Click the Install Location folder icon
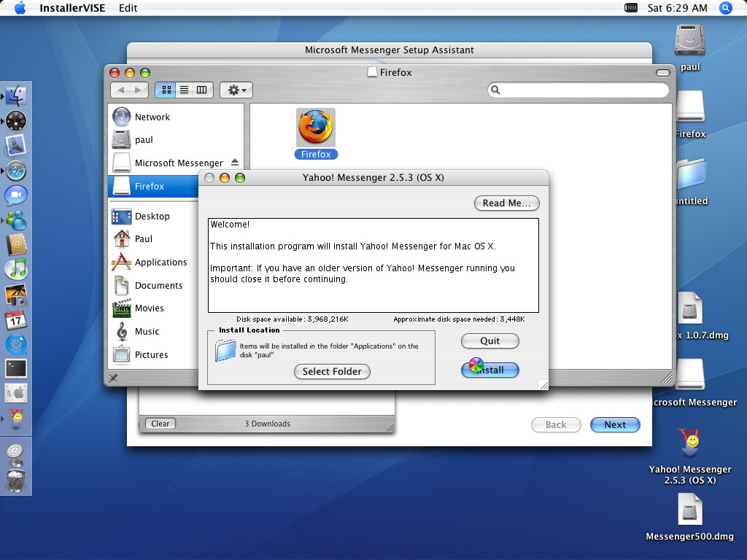 pyautogui.click(x=225, y=351)
